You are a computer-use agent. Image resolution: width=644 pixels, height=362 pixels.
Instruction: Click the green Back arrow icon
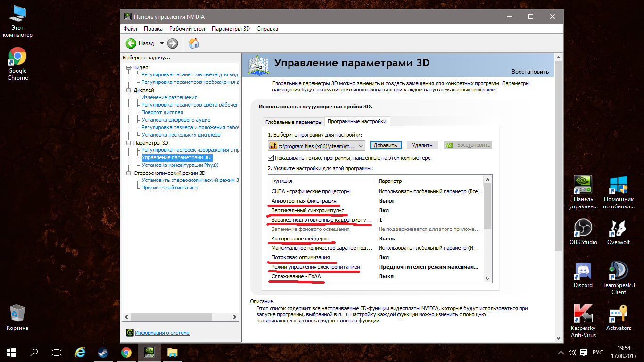click(x=131, y=43)
